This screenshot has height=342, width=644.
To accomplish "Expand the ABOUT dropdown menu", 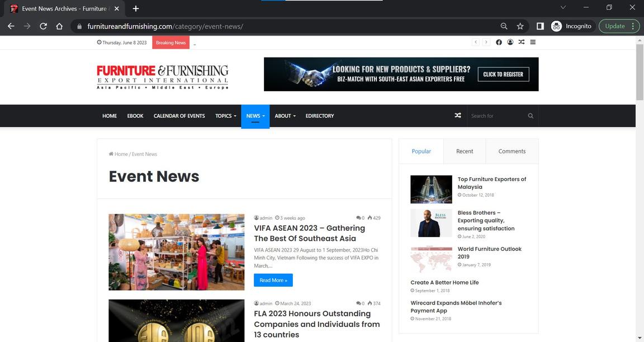I will click(285, 116).
